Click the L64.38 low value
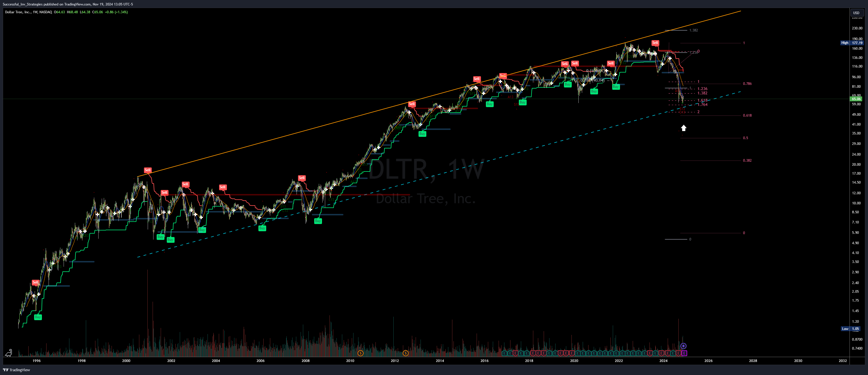This screenshot has height=375, width=868. click(85, 12)
